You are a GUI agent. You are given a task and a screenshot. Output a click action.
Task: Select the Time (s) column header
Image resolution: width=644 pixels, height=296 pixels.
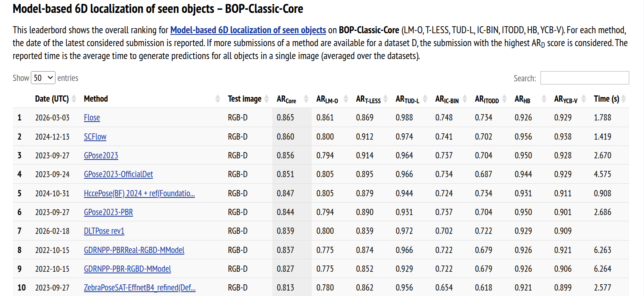pos(606,99)
